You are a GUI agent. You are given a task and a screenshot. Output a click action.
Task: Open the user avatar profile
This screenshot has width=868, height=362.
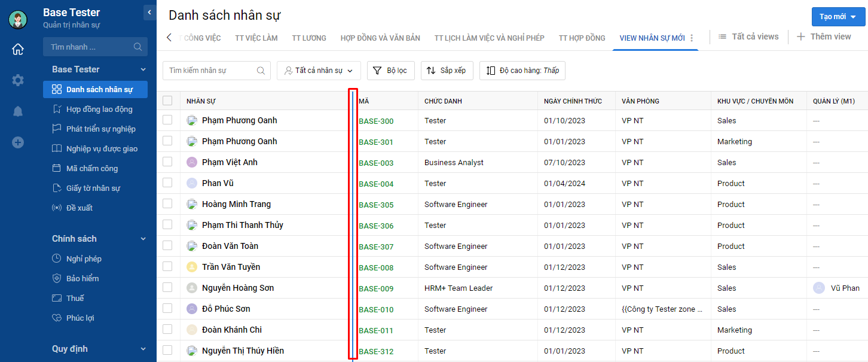pos(18,20)
